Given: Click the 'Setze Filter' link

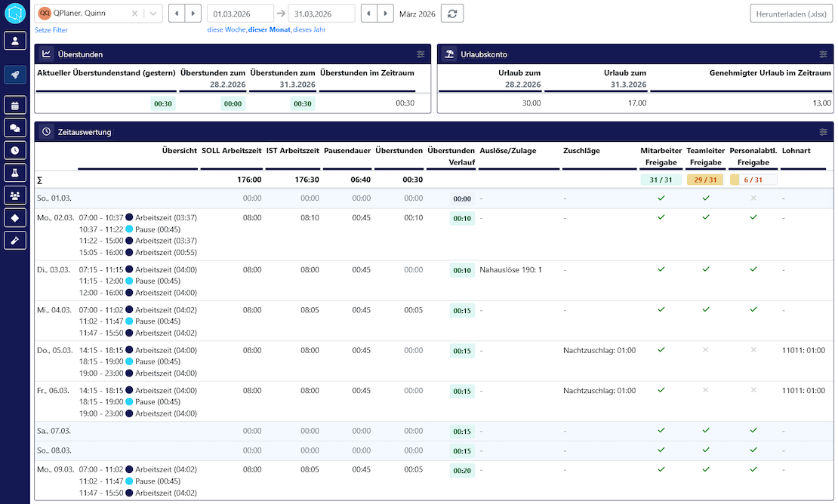Looking at the screenshot, I should tap(51, 30).
